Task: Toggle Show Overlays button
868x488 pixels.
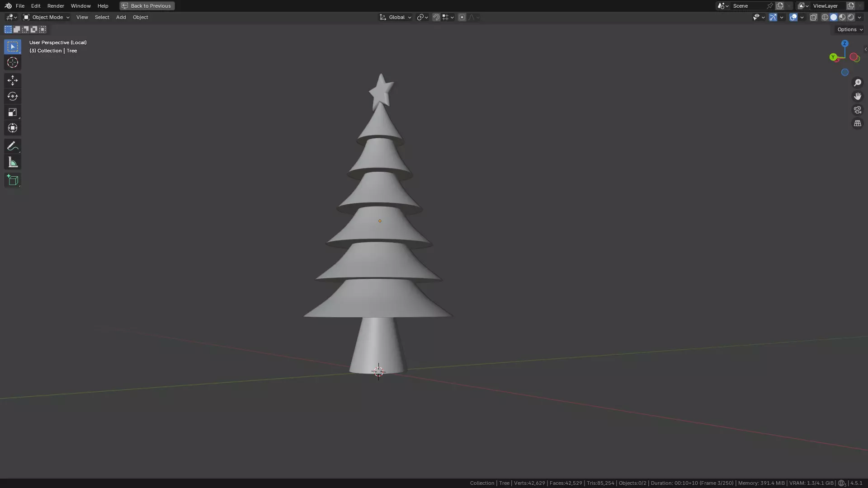Action: point(793,17)
